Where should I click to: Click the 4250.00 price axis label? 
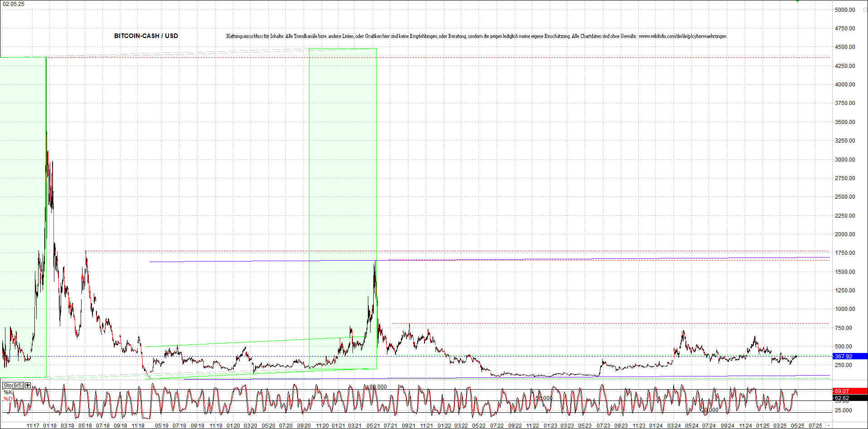(x=845, y=66)
